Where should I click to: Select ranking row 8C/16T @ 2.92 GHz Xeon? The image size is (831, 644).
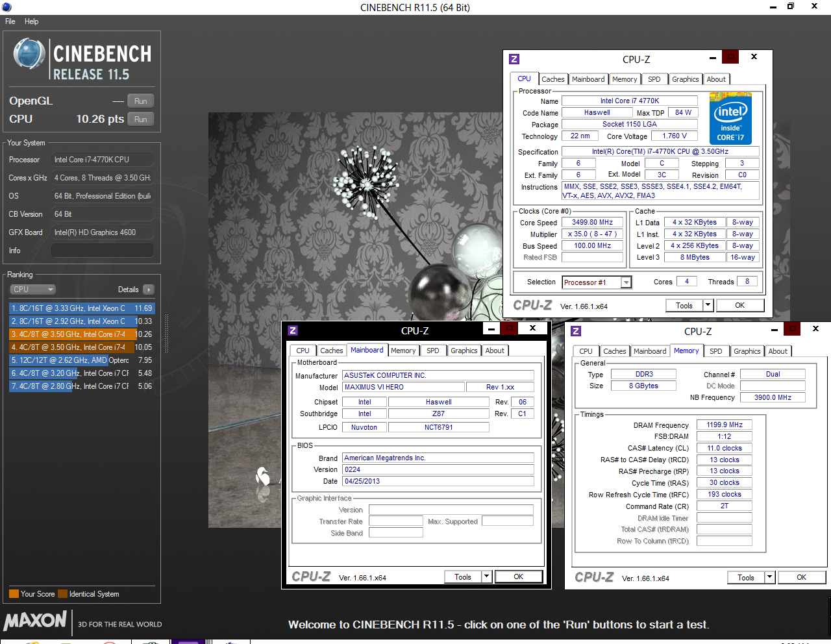tap(82, 321)
